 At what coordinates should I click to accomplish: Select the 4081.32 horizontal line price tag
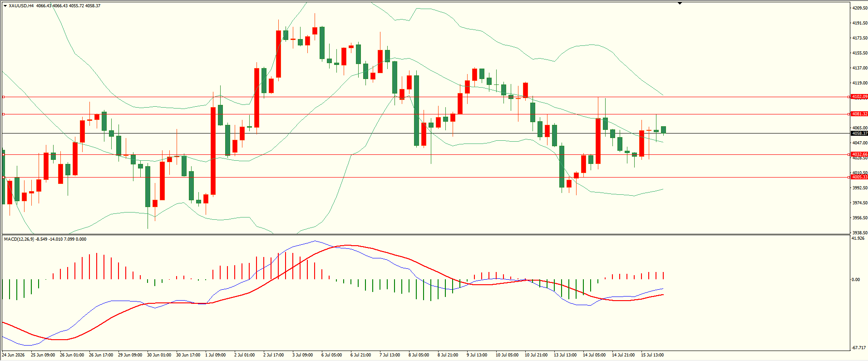pyautogui.click(x=859, y=114)
